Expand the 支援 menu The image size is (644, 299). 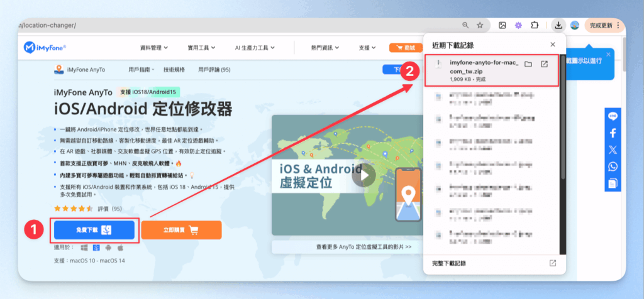click(x=367, y=48)
